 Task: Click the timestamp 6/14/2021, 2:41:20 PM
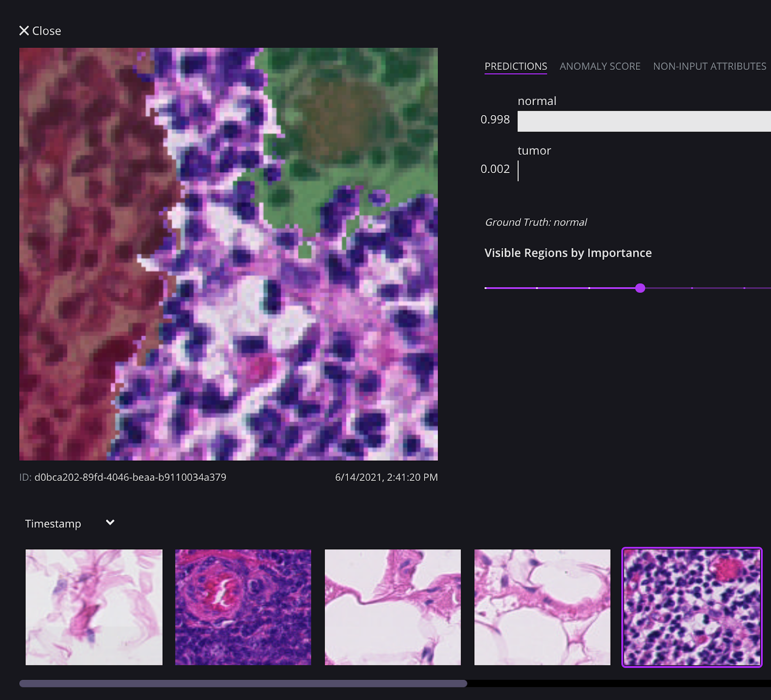386,477
